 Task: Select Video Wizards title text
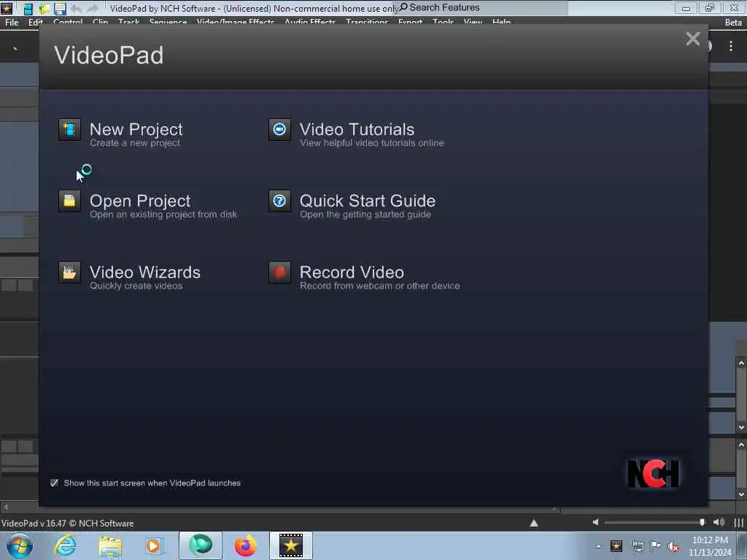click(x=145, y=272)
